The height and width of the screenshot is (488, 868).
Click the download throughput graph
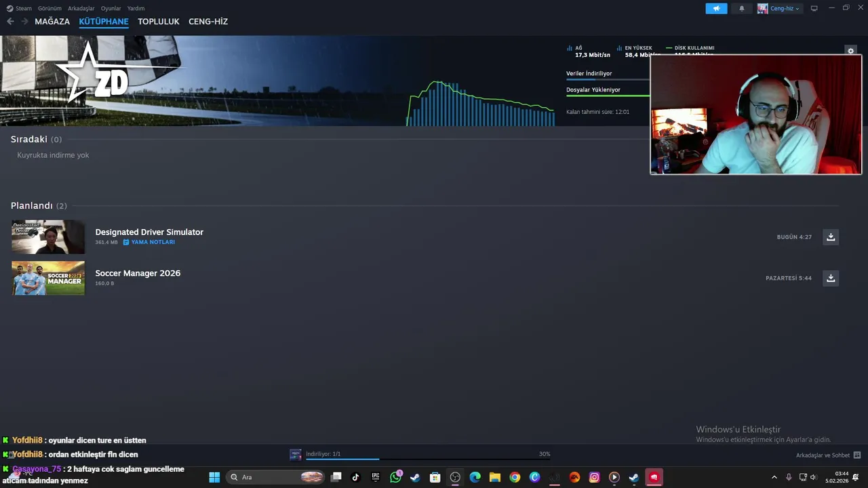pos(480,103)
